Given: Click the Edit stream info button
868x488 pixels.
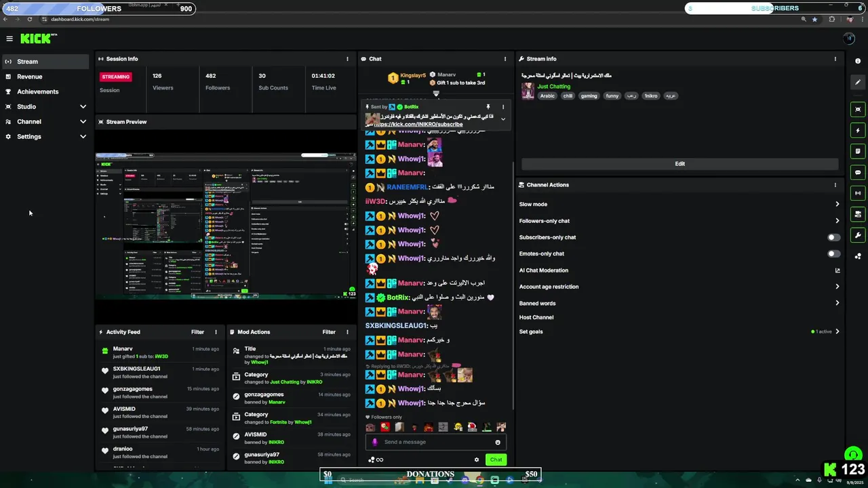Looking at the screenshot, I should (x=679, y=163).
